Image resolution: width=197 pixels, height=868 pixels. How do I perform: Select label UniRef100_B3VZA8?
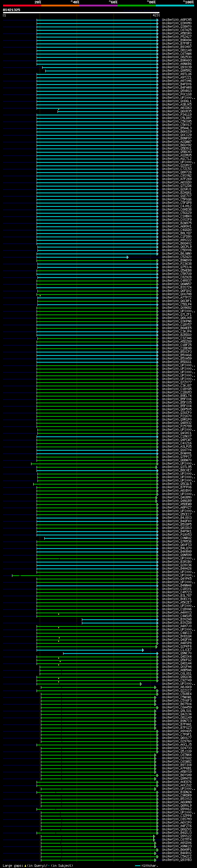(x=177, y=619)
